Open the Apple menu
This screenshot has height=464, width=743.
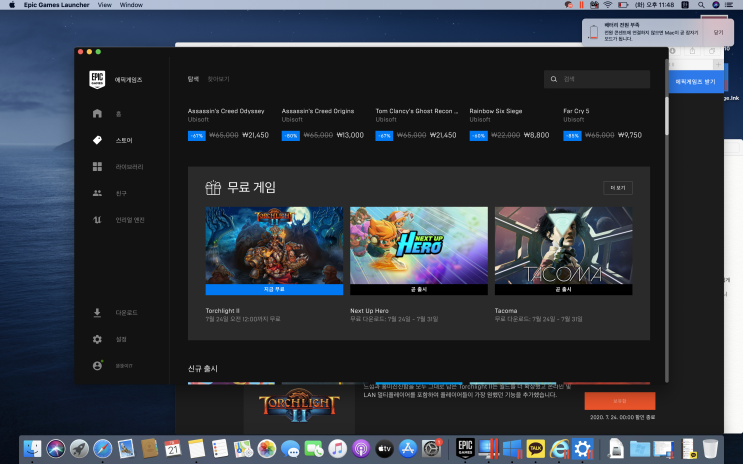(x=12, y=5)
